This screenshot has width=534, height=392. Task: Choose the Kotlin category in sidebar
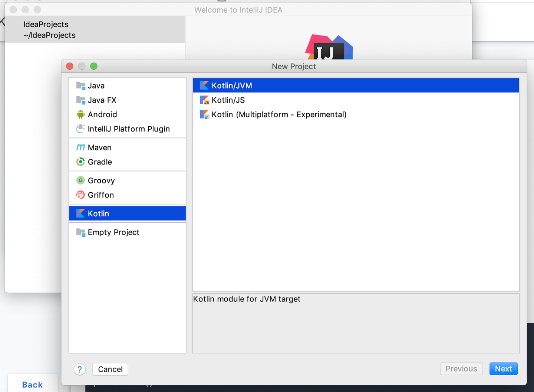point(99,214)
